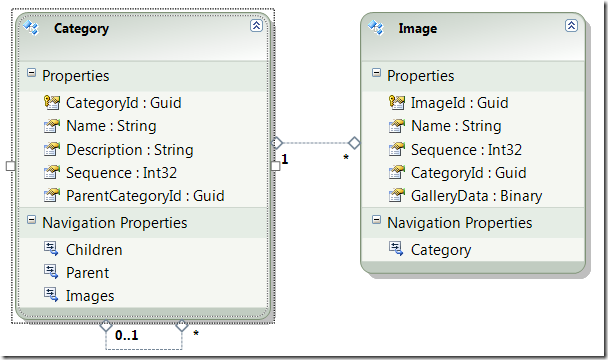Image resolution: width=608 pixels, height=360 pixels.
Task: Collapse the Category entity with the chevron button
Action: point(256,26)
